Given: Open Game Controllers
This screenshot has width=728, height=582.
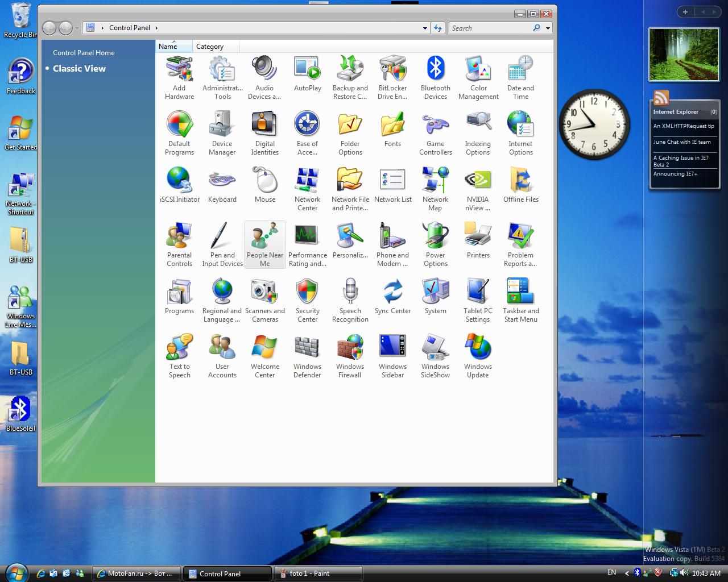Looking at the screenshot, I should pyautogui.click(x=436, y=134).
